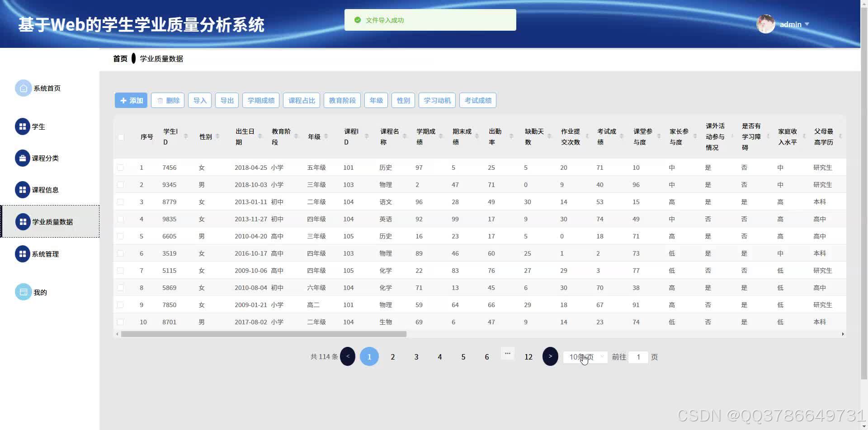The height and width of the screenshot is (430, 868).
Task: Check the row for student 7456
Action: point(120,168)
